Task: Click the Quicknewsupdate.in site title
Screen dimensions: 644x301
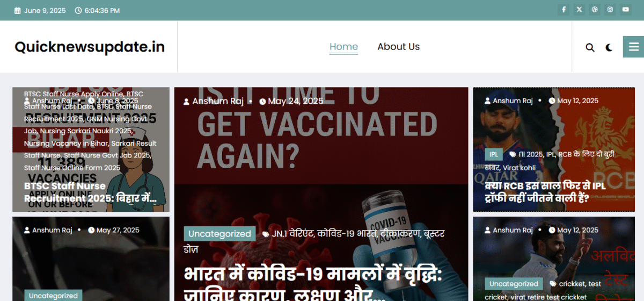Action: point(90,47)
